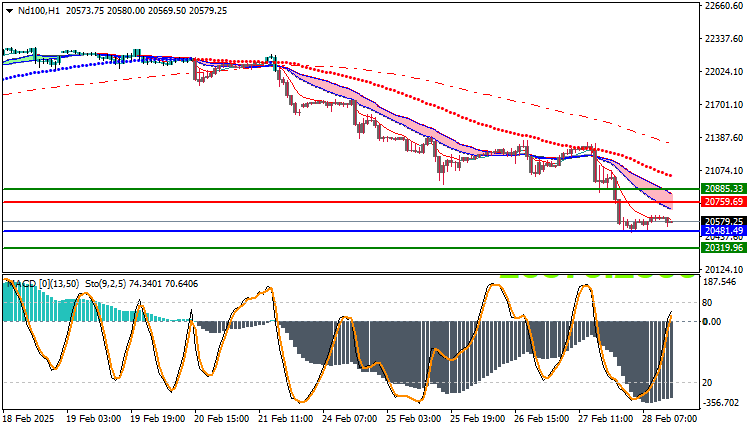The image size is (750, 430).
Task: Click the 25 Feb 03:00 time label
Action: coord(414,419)
